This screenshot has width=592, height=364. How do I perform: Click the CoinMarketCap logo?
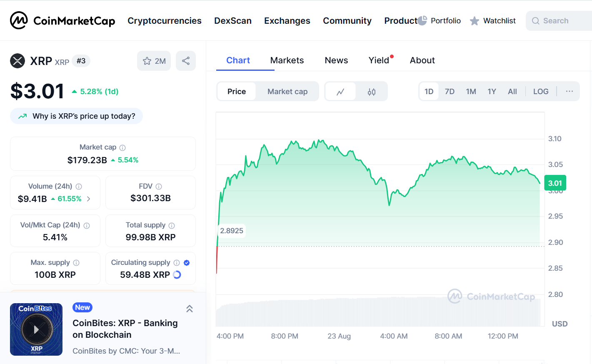point(62,20)
